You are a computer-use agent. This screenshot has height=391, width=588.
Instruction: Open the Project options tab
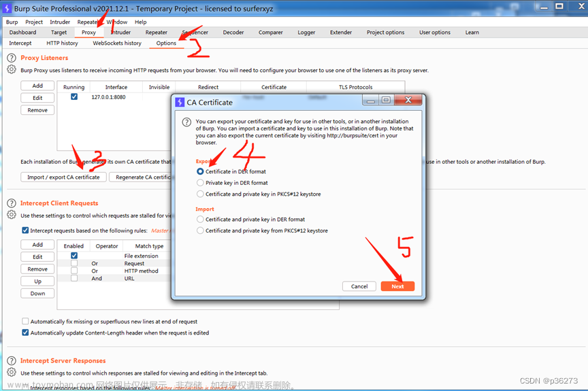(x=385, y=33)
